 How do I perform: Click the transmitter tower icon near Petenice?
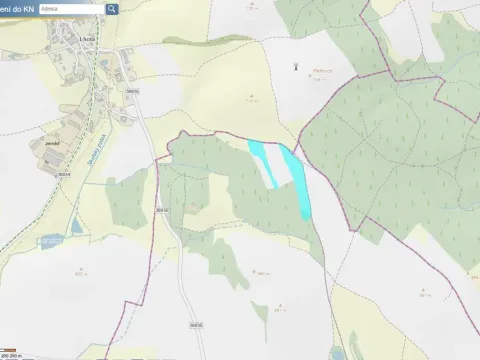[x=295, y=66]
